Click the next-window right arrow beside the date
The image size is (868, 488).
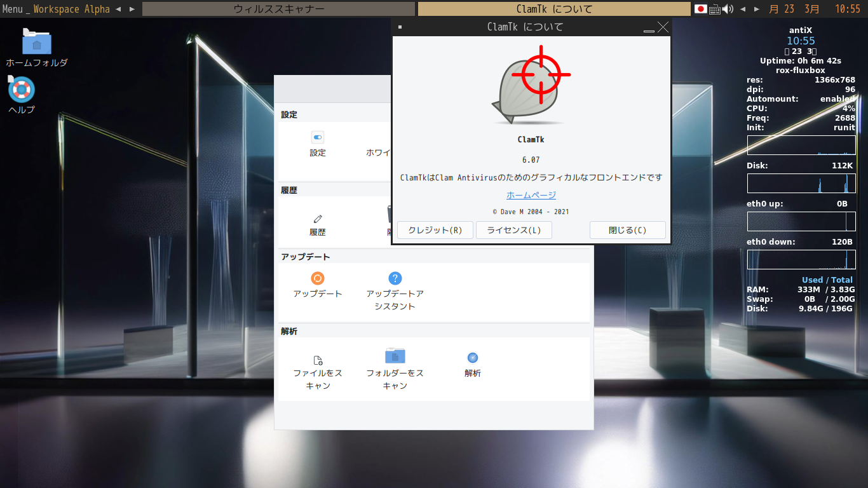click(x=756, y=9)
